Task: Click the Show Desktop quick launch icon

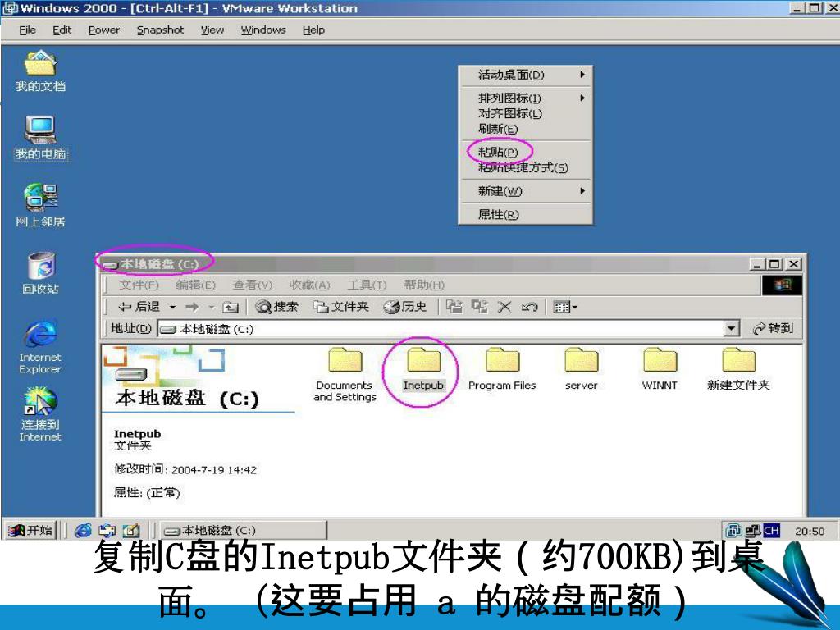Action: coord(131,531)
